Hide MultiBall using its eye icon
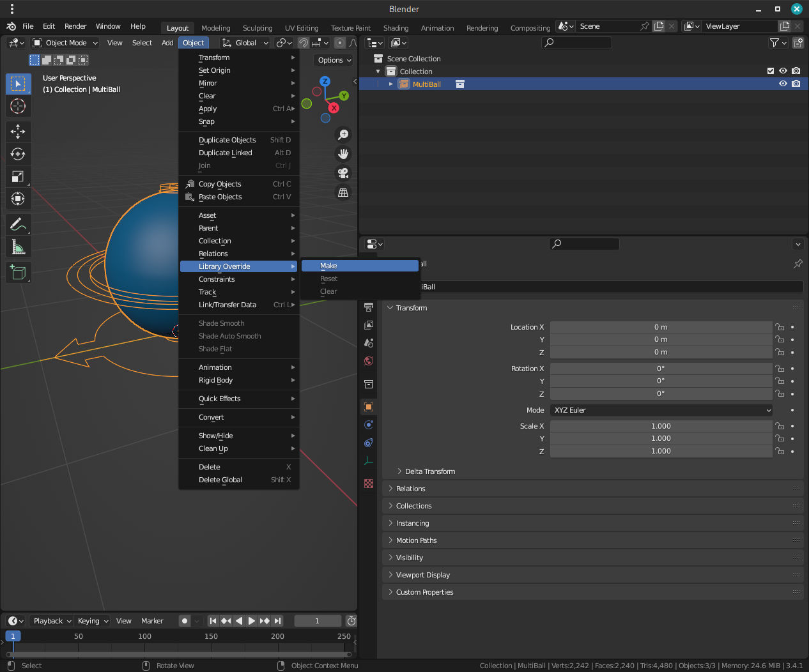The height and width of the screenshot is (672, 809). (782, 84)
